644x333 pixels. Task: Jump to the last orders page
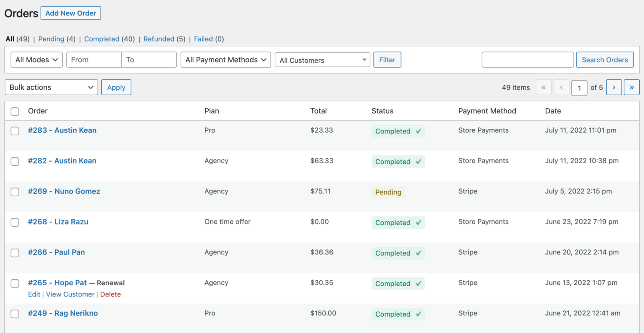click(632, 87)
